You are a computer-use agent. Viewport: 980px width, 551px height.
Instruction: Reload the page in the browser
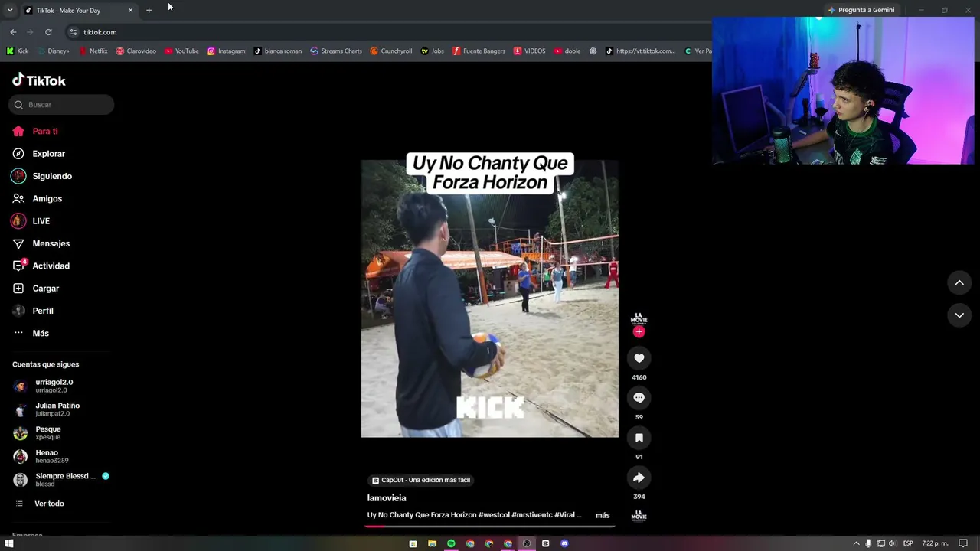coord(48,32)
